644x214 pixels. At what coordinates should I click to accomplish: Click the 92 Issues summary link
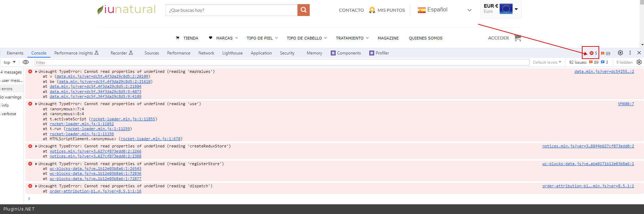[588, 62]
